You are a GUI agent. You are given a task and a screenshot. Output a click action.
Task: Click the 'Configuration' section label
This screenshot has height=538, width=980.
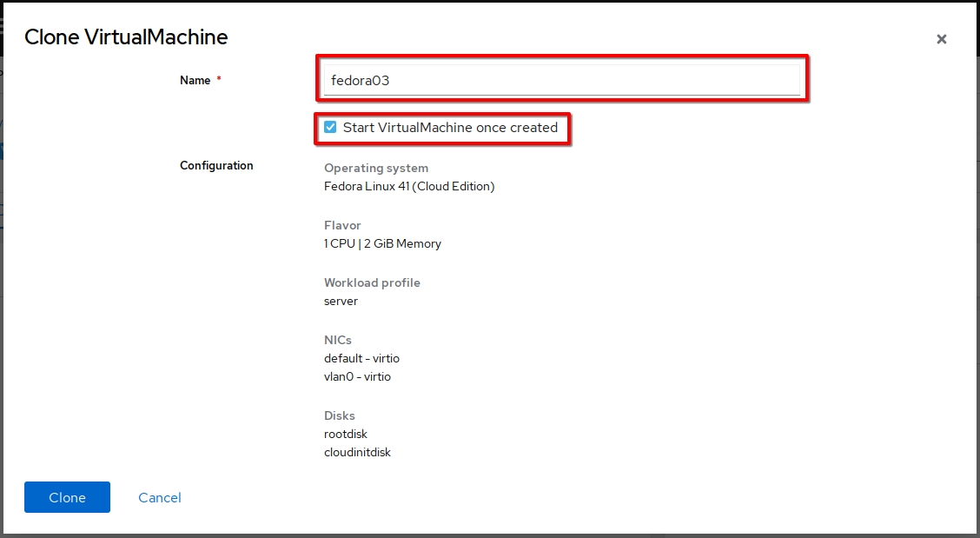point(217,166)
